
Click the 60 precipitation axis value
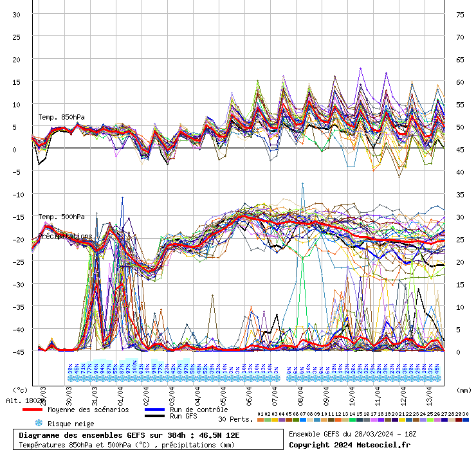[x=460, y=82]
